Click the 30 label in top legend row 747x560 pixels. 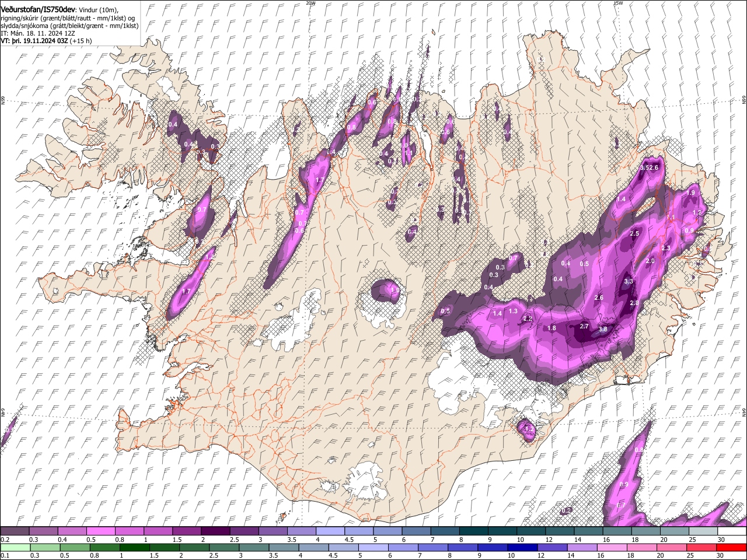[x=721, y=540]
